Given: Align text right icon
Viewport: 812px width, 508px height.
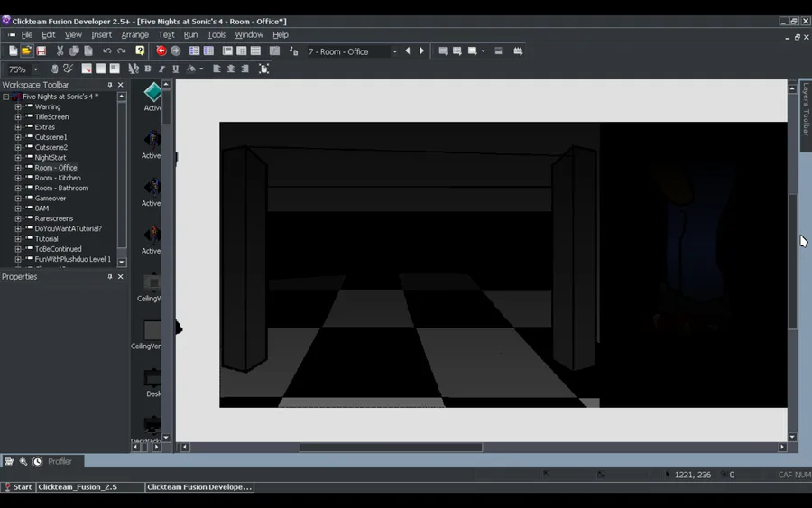Looking at the screenshot, I should 245,69.
